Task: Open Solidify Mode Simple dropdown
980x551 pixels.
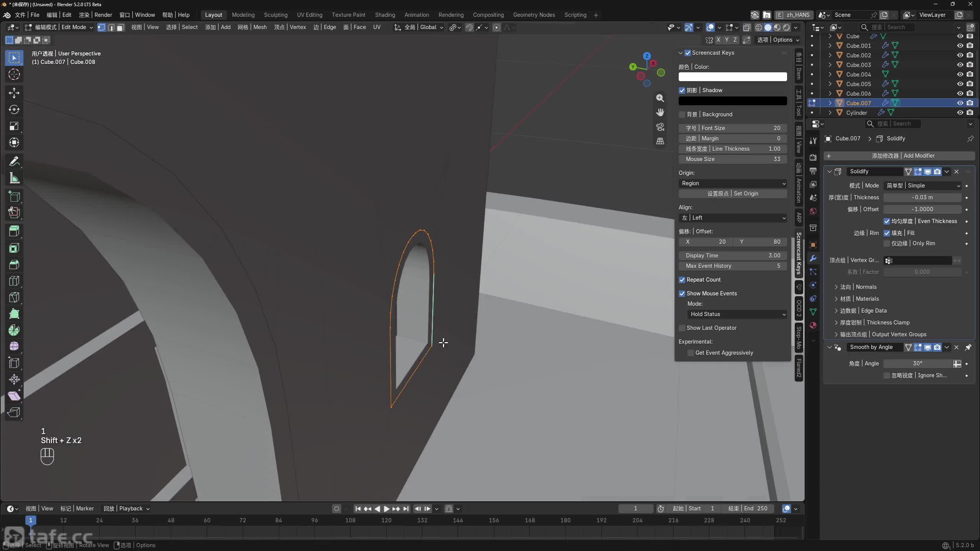Action: point(923,186)
